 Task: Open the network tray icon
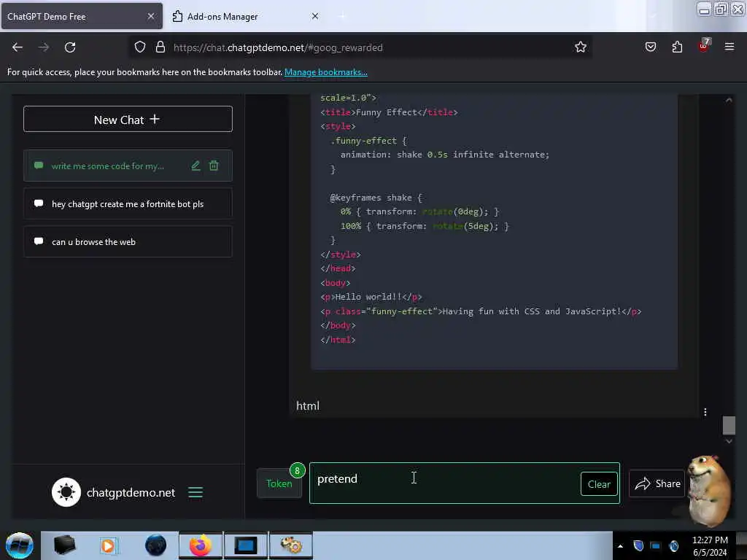click(x=656, y=546)
